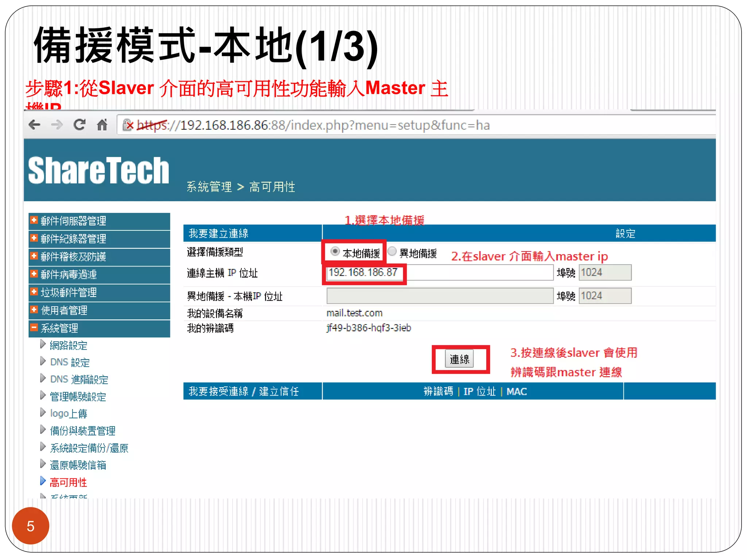Click arrow icon beside DNS 進階設定
Image resolution: width=747 pixels, height=560 pixels.
pos(43,378)
